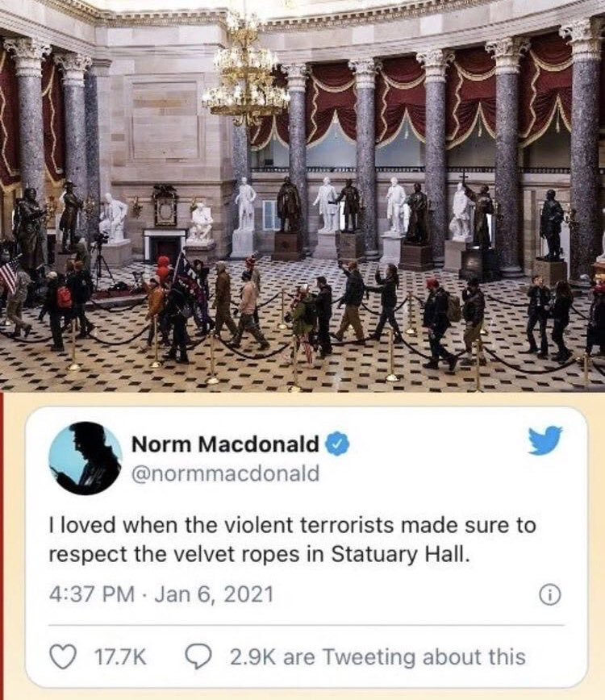Click the 4:37 PM timestamp
This screenshot has height=700, width=605.
(x=91, y=594)
